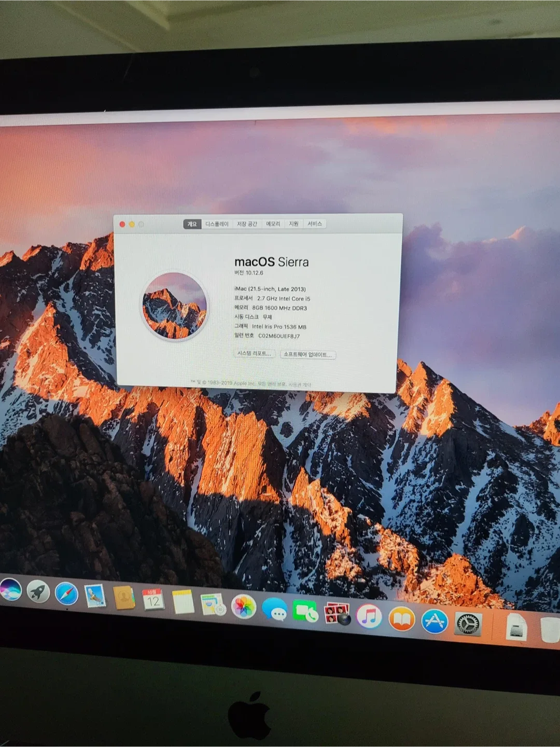
Task: Click the 시스템 리포트... button
Action: 254,353
